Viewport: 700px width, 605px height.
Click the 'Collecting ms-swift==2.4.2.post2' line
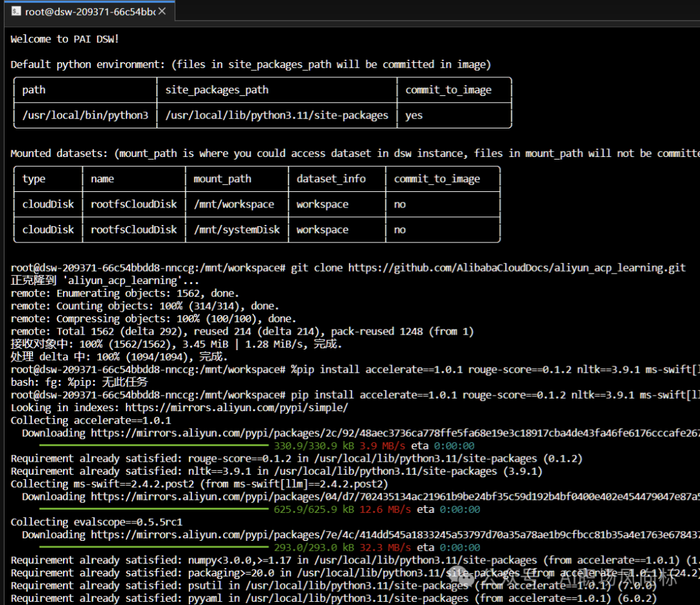pos(199,484)
